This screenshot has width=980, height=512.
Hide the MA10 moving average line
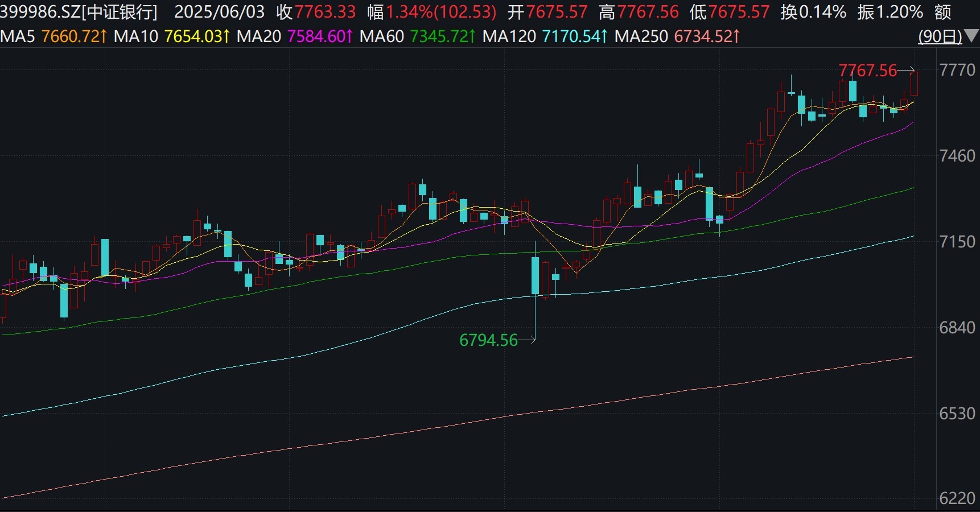click(171, 36)
